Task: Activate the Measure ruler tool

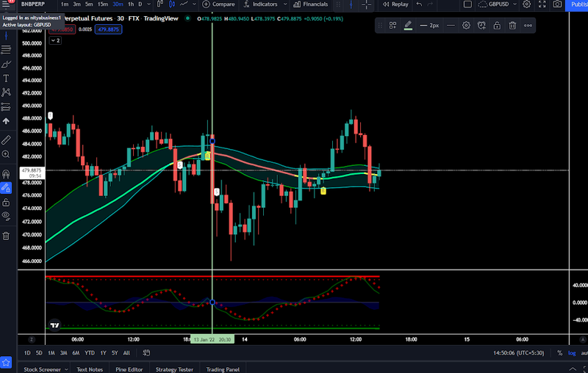Action: [x=6, y=139]
